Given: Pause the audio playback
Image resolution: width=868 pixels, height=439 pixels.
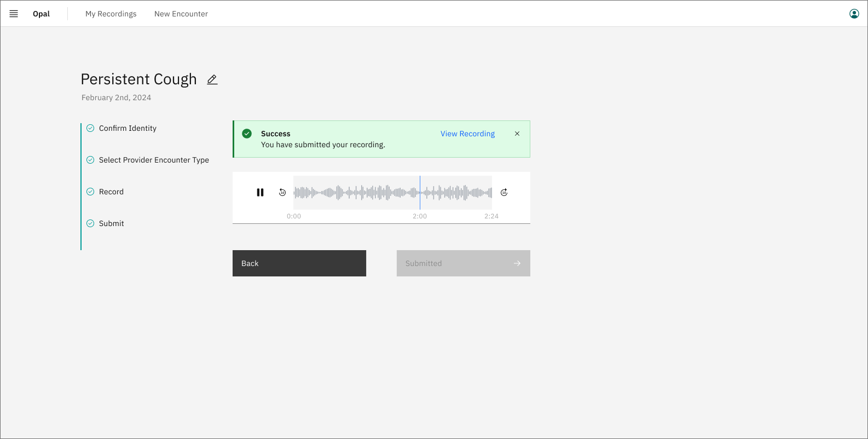Looking at the screenshot, I should [x=260, y=192].
